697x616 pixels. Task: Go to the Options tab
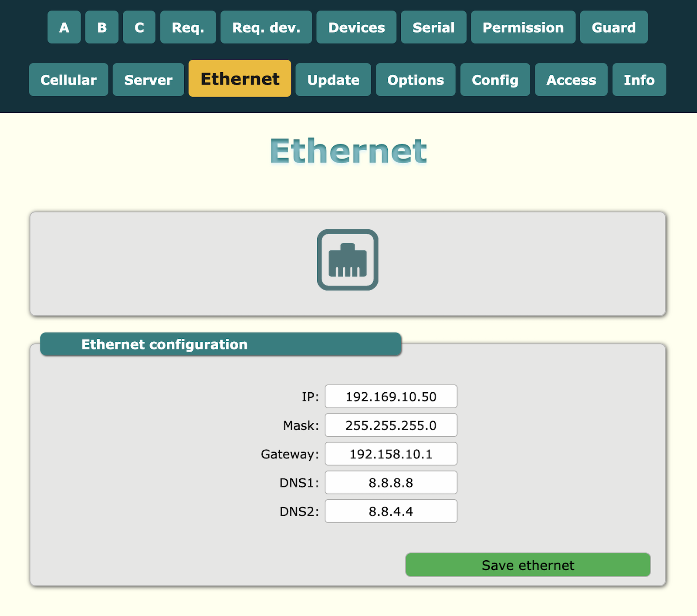pos(416,80)
